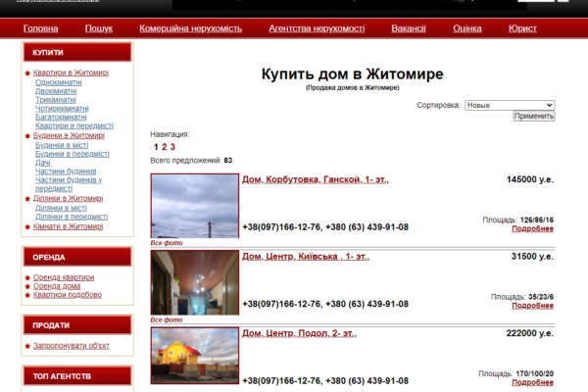The width and height of the screenshot is (588, 392).
Task: Open the Головна menu item
Action: click(40, 28)
